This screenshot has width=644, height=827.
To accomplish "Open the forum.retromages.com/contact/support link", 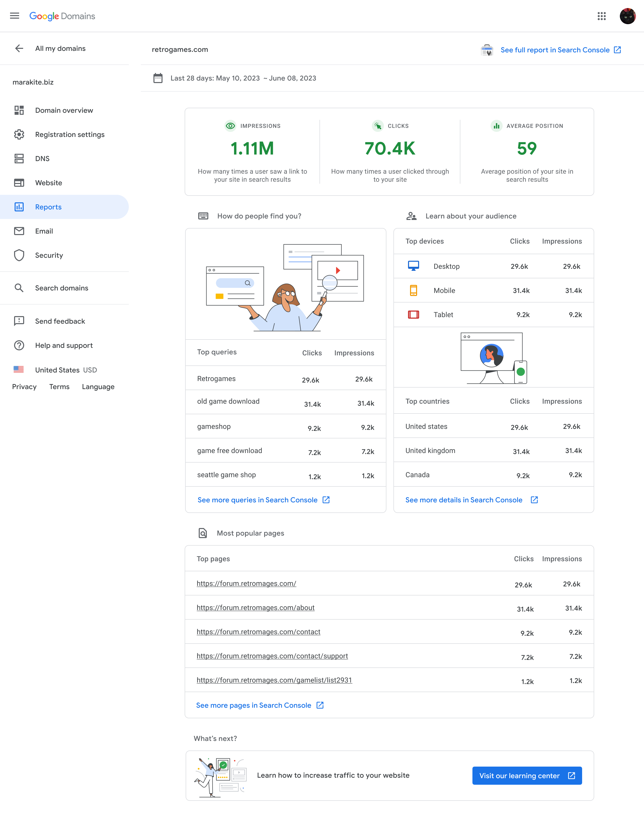I will point(272,656).
